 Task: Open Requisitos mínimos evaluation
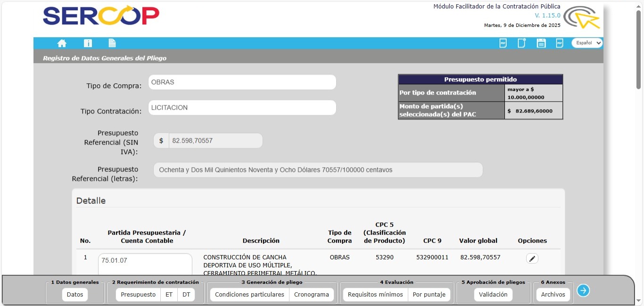point(375,295)
